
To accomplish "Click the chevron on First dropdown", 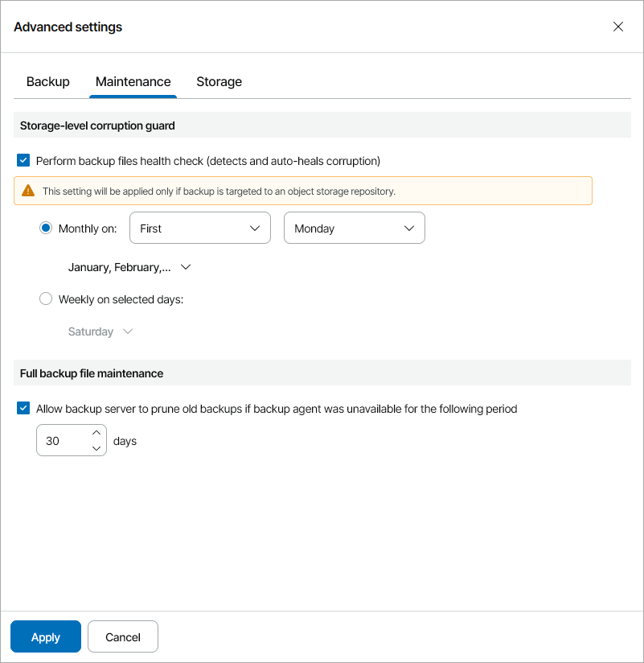I will 255,229.
